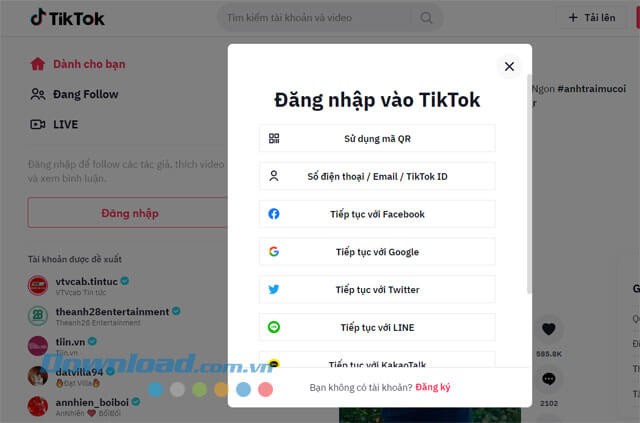Click the sidebar Đăng nhập button

(128, 213)
